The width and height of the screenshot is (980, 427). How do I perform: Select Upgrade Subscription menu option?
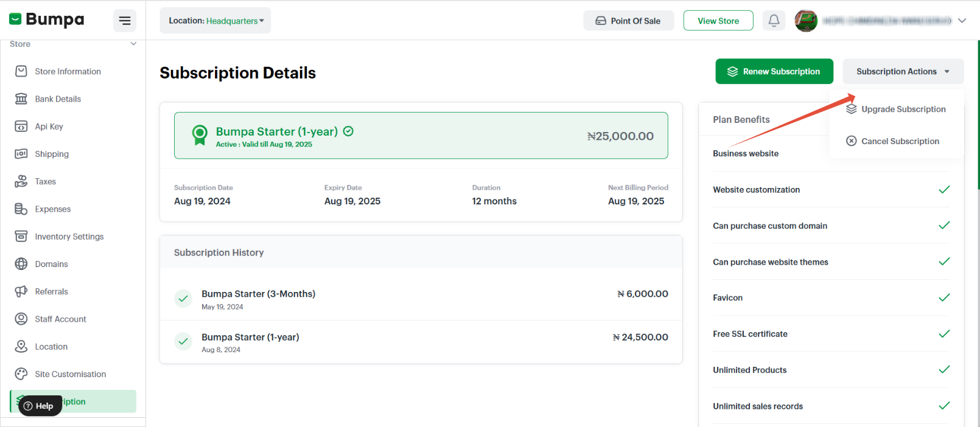(903, 109)
